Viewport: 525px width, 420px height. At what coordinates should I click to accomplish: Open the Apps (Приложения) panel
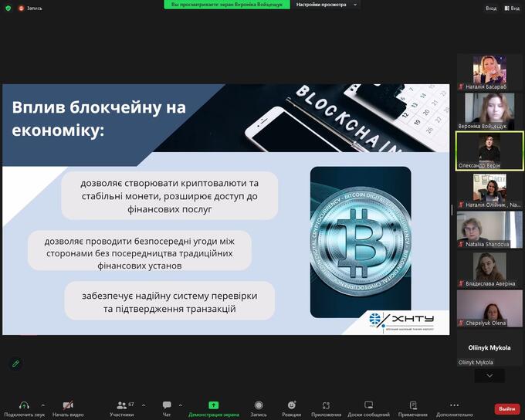point(326,406)
